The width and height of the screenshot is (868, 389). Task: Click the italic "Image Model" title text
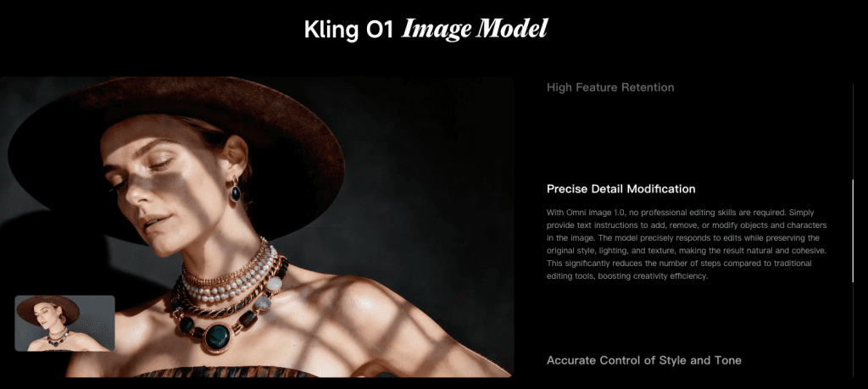(475, 30)
